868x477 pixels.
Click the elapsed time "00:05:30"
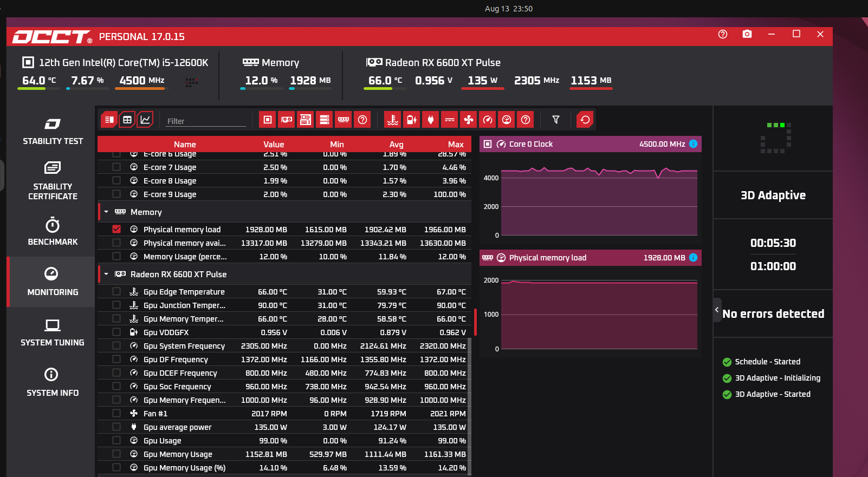[x=773, y=243]
